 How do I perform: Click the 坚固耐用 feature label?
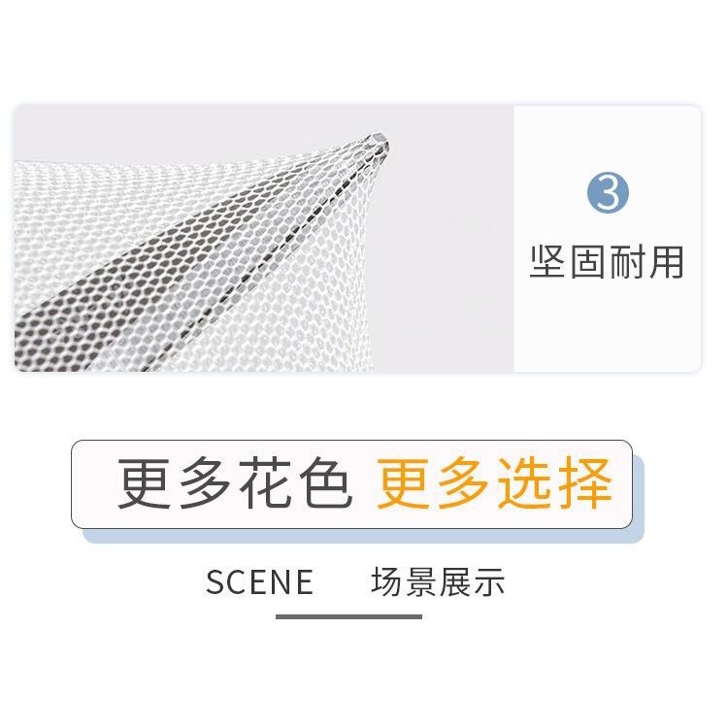click(x=607, y=262)
